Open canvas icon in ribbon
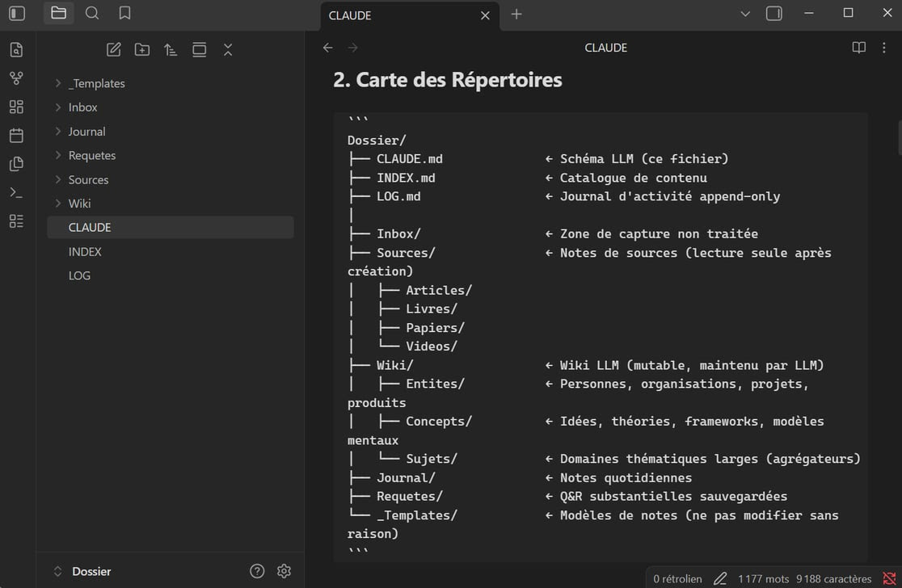This screenshot has width=902, height=588. [x=17, y=107]
